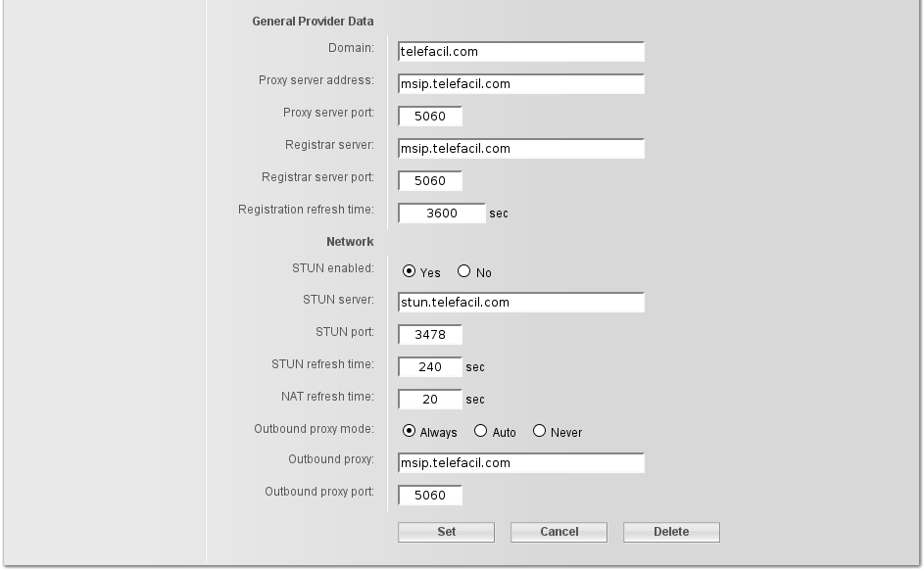This screenshot has height=571, width=924.
Task: Focus the NAT refresh time field
Action: (430, 400)
